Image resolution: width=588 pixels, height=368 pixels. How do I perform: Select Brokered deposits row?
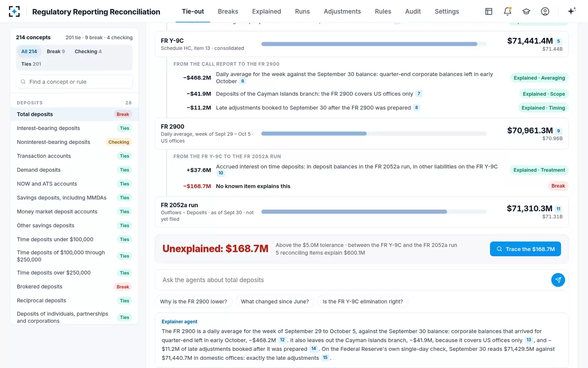pos(74,287)
